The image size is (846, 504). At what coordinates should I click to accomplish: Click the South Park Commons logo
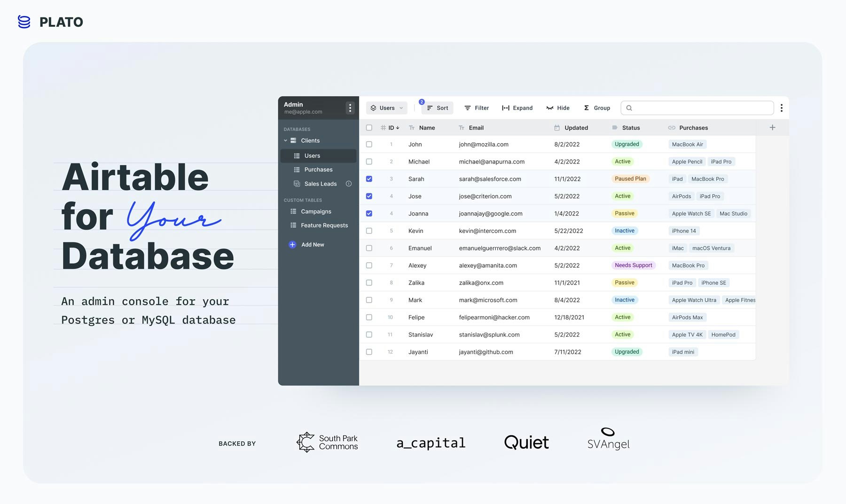click(327, 442)
